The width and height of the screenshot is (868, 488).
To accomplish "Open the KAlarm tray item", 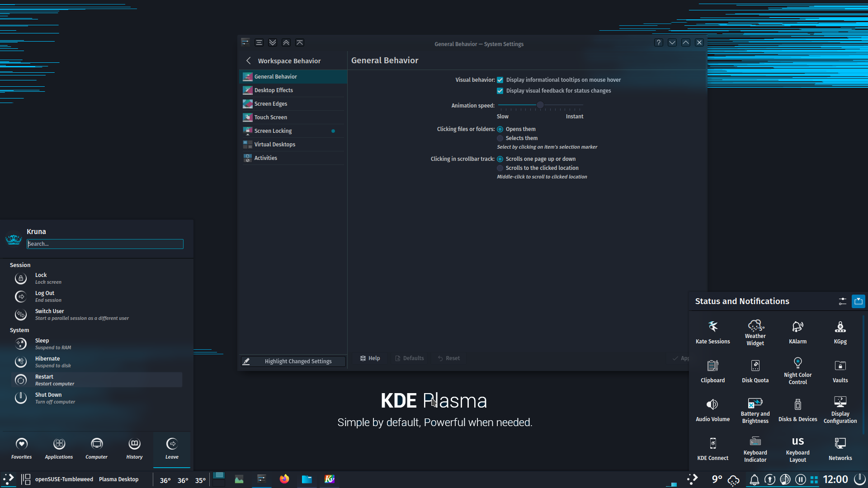I will click(x=797, y=332).
